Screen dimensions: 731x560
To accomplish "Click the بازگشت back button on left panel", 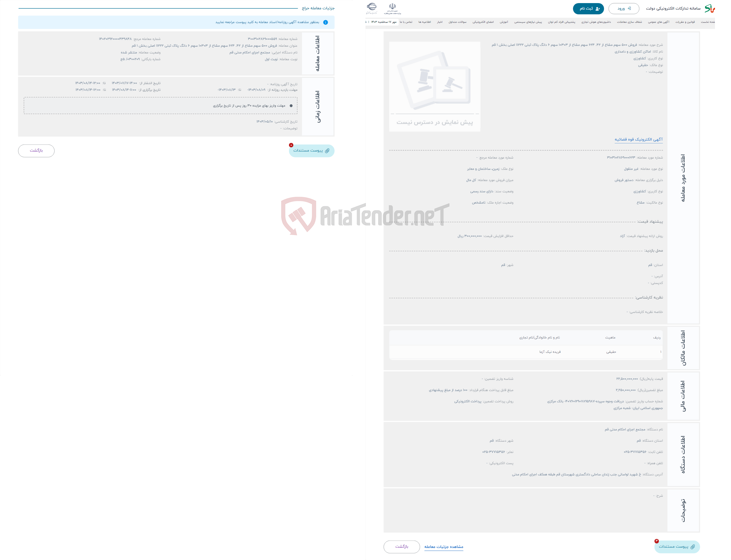I will coord(37,151).
